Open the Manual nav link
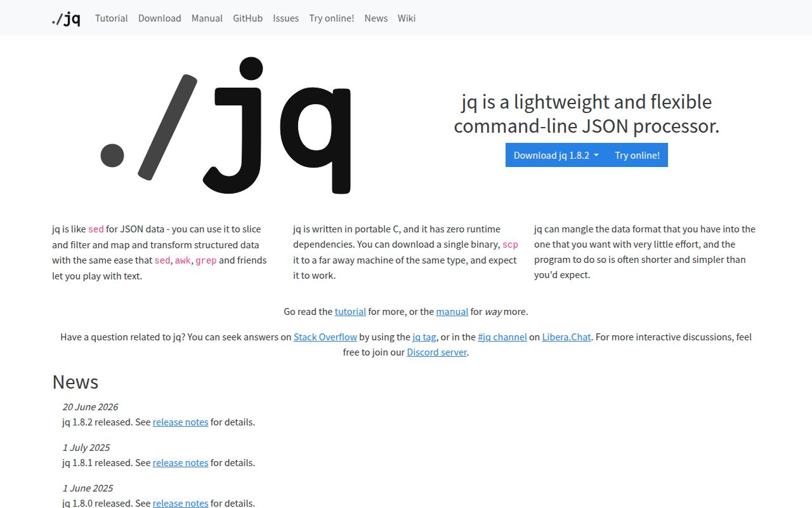Image resolution: width=812 pixels, height=508 pixels. click(207, 18)
